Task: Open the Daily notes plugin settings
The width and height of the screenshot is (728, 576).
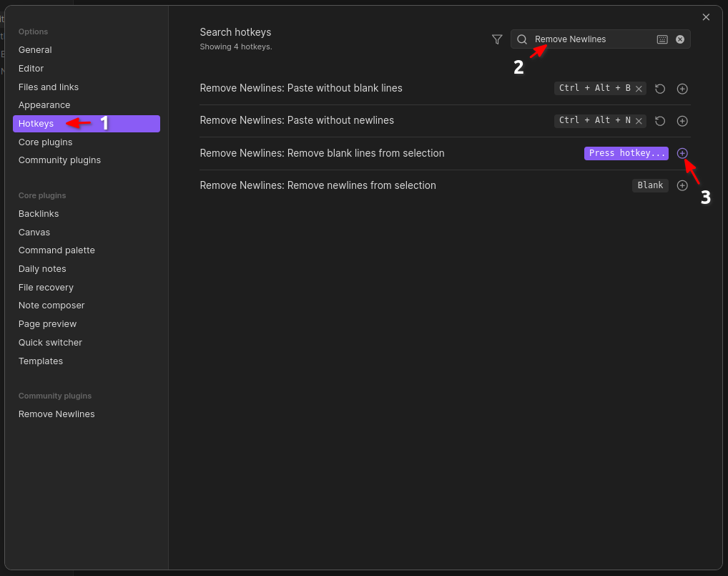Action: [x=41, y=268]
